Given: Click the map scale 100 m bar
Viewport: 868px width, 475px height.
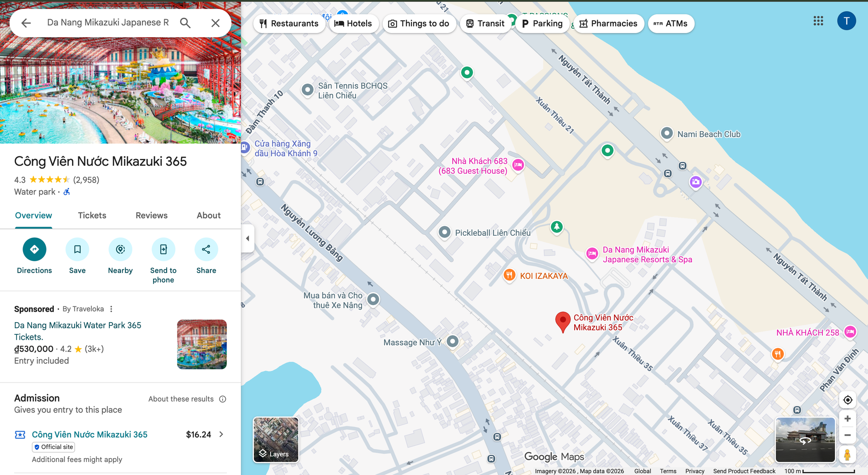Looking at the screenshot, I should click(819, 471).
